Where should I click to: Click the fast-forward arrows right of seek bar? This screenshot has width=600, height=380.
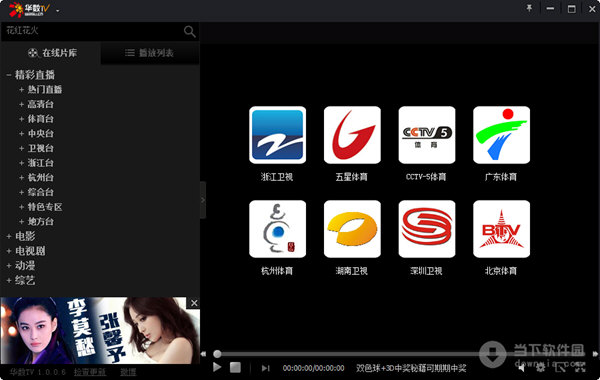pos(595,354)
